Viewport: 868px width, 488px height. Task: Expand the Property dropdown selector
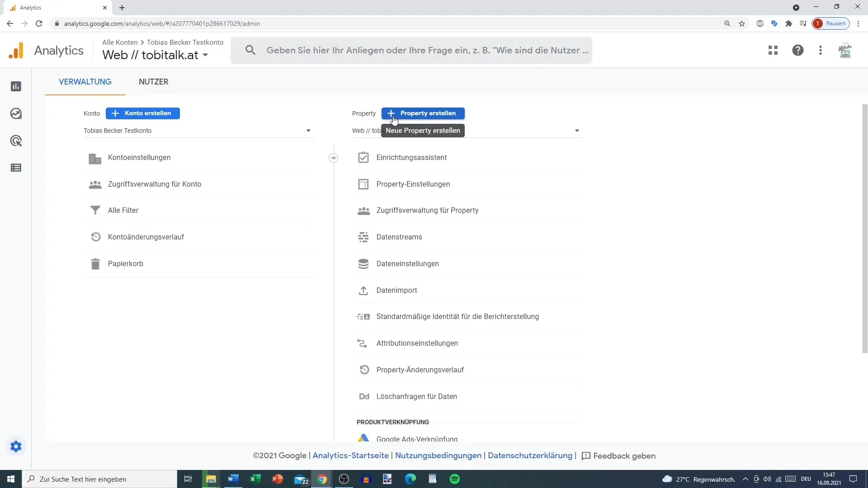578,131
